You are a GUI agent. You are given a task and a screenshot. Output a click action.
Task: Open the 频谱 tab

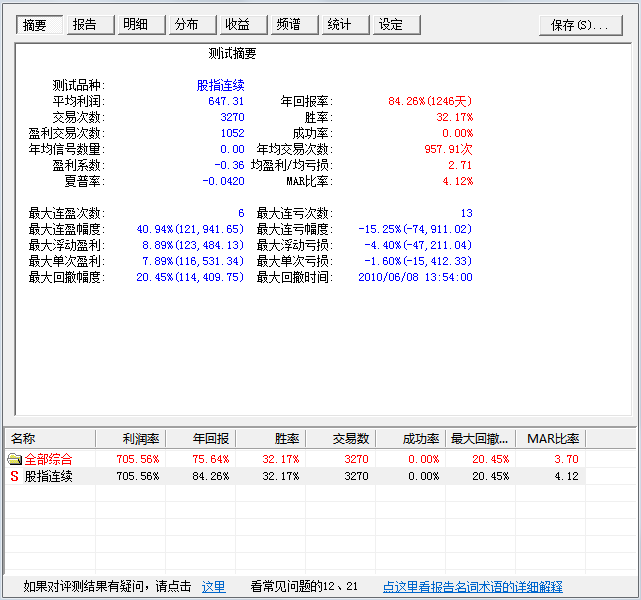pos(295,25)
